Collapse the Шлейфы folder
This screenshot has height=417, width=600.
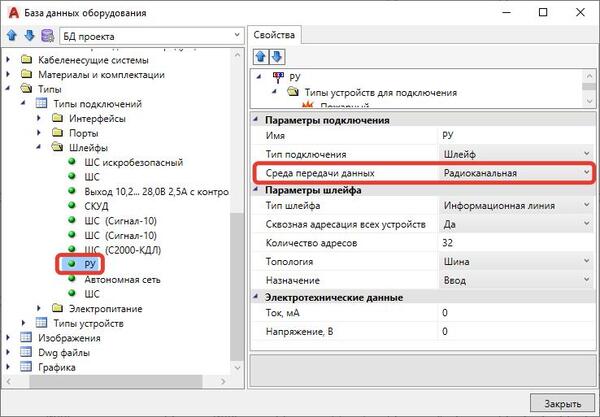pyautogui.click(x=41, y=147)
